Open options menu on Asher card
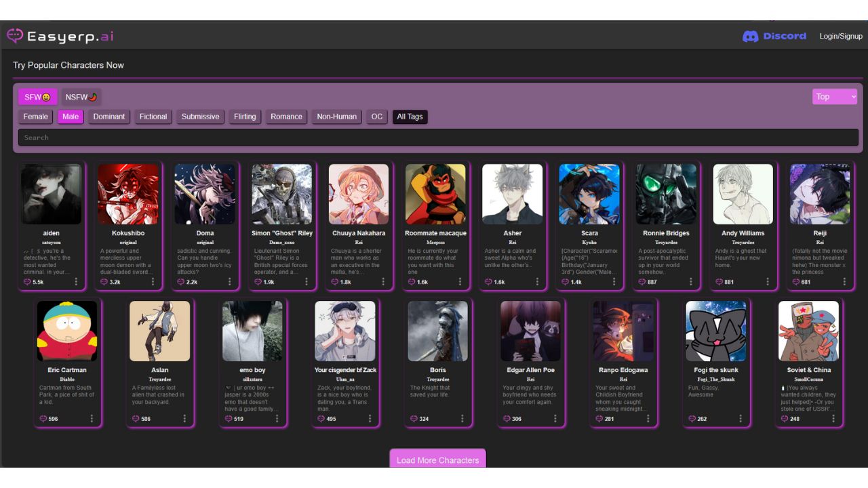This screenshot has width=868, height=488. pos(537,282)
